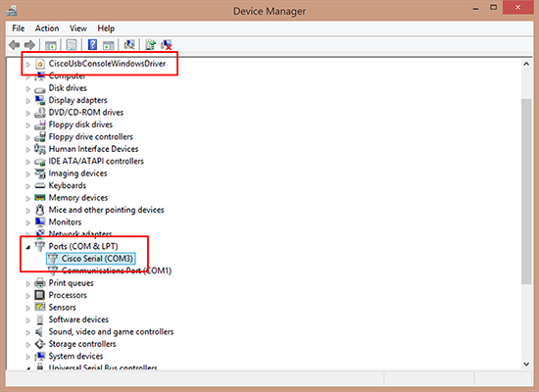
Task: Expand the Sensors node arrow
Action: click(28, 308)
